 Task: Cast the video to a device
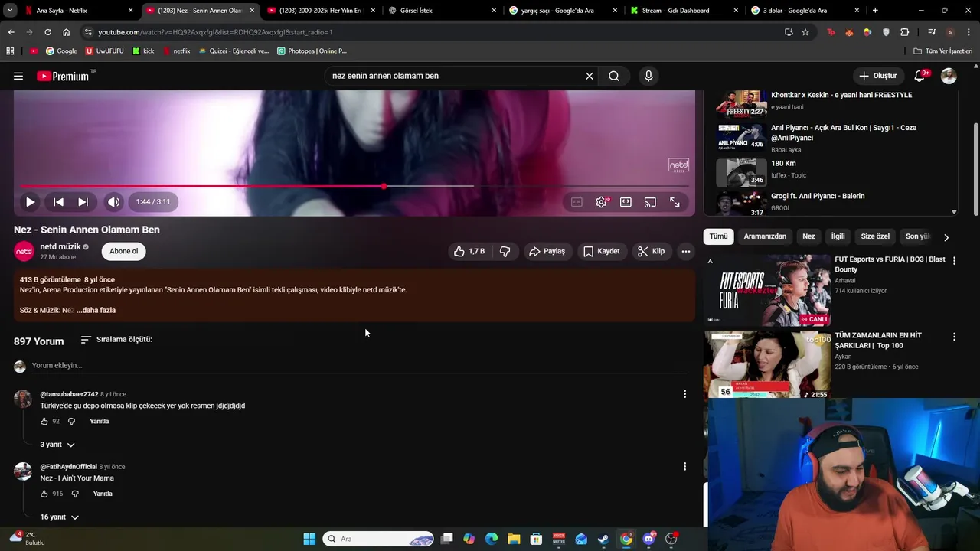click(650, 202)
